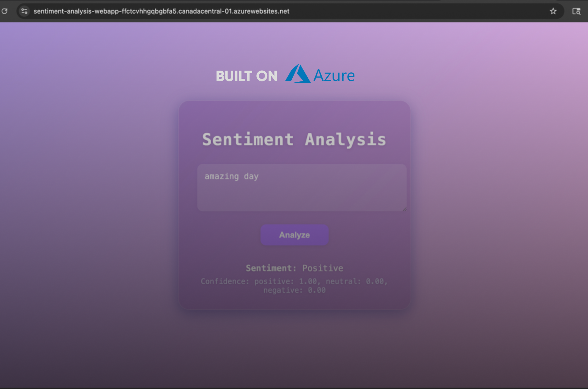The image size is (588, 389).
Task: Open site information icon in address bar
Action: click(x=24, y=11)
